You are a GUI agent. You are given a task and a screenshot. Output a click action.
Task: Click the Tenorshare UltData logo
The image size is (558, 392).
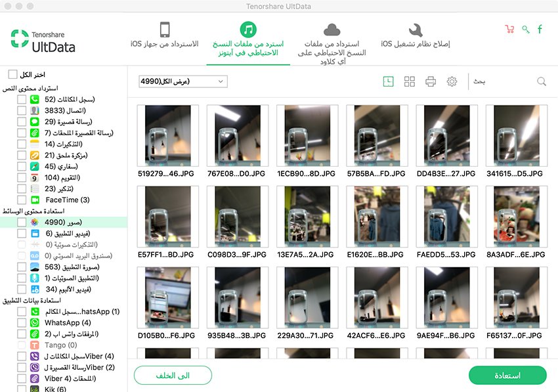pos(43,41)
